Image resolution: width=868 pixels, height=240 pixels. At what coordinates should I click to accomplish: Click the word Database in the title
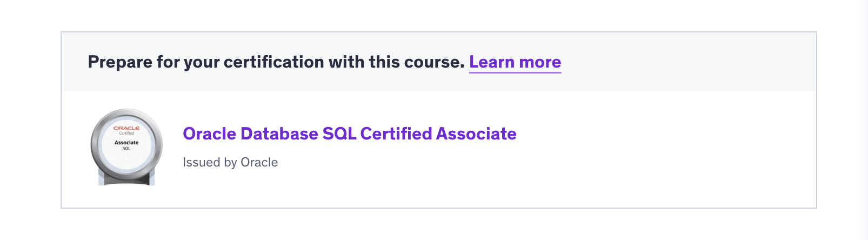point(279,134)
